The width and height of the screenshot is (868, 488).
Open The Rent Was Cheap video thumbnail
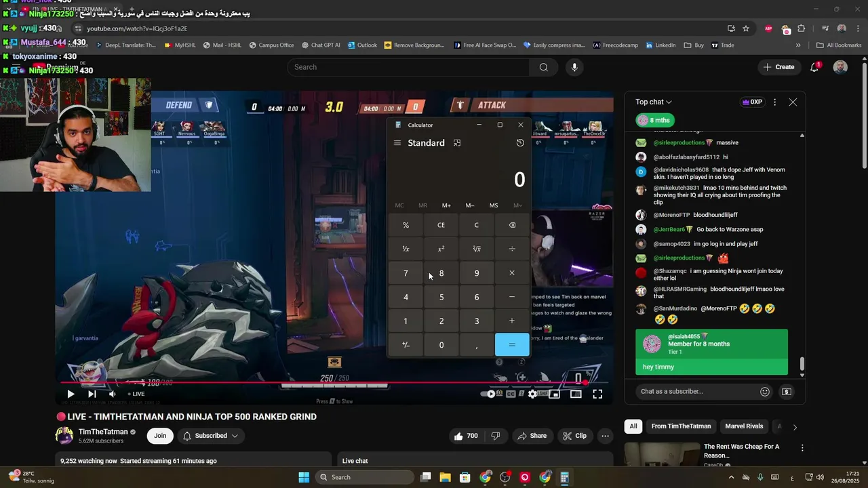click(662, 455)
